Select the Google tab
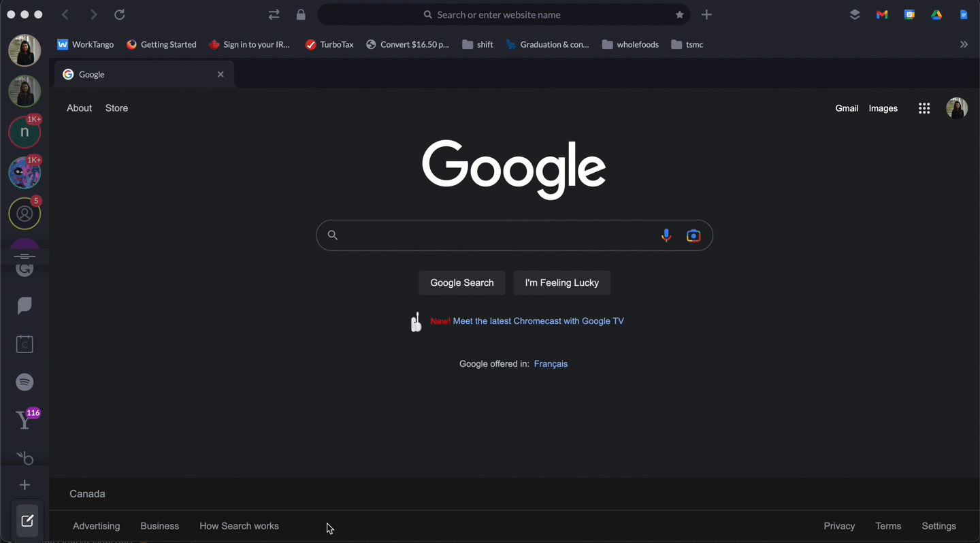The image size is (980, 543). click(144, 74)
